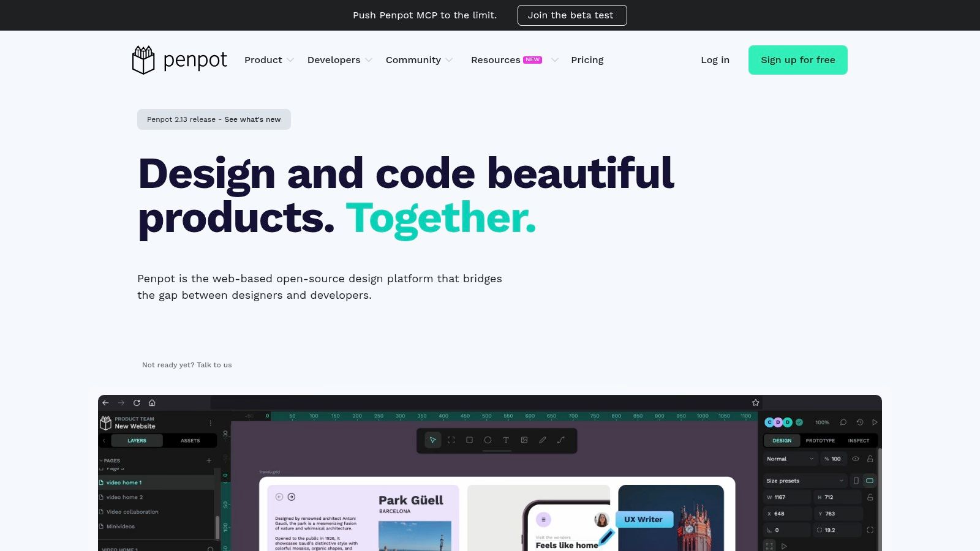The width and height of the screenshot is (980, 551).
Task: Toggle layer visibility eye icon
Action: coord(856,459)
